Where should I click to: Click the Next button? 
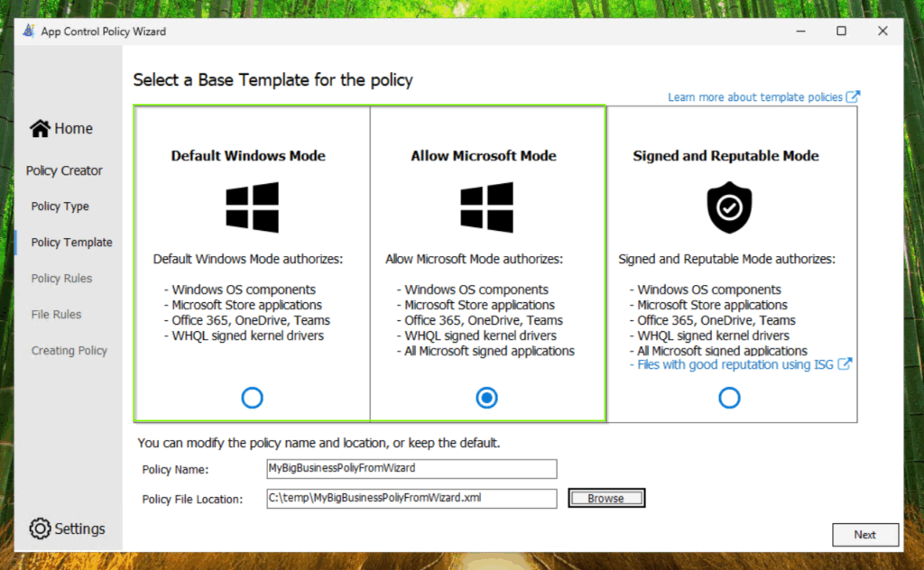[x=864, y=535]
